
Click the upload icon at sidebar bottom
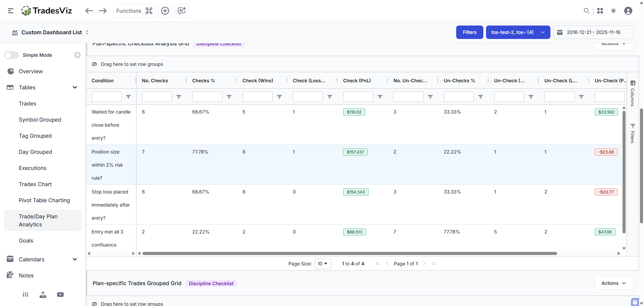pyautogui.click(x=43, y=295)
